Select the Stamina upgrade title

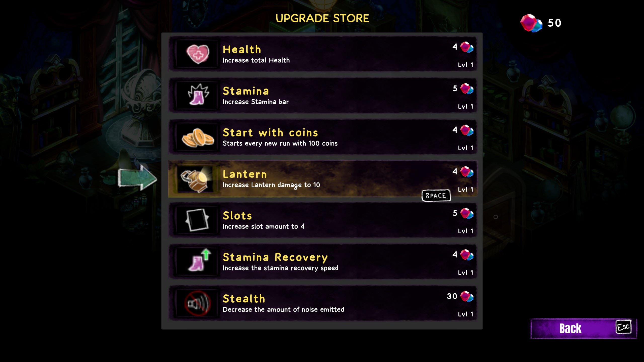pyautogui.click(x=246, y=91)
